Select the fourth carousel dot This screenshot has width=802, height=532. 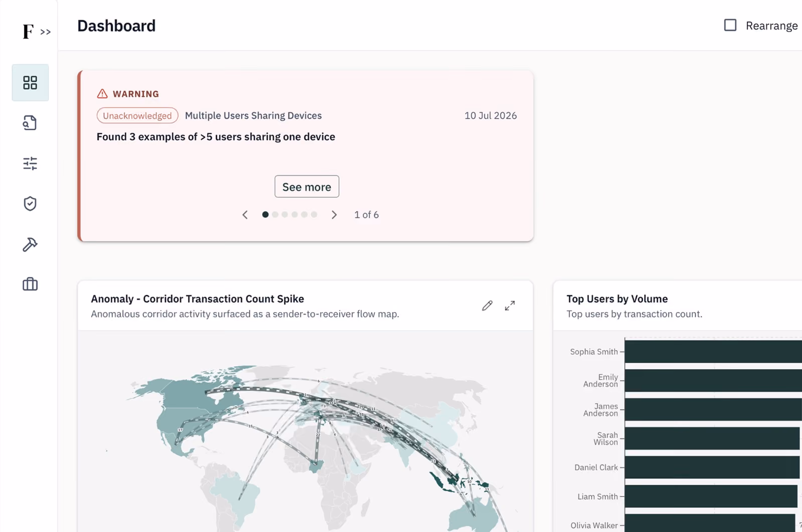click(x=295, y=214)
